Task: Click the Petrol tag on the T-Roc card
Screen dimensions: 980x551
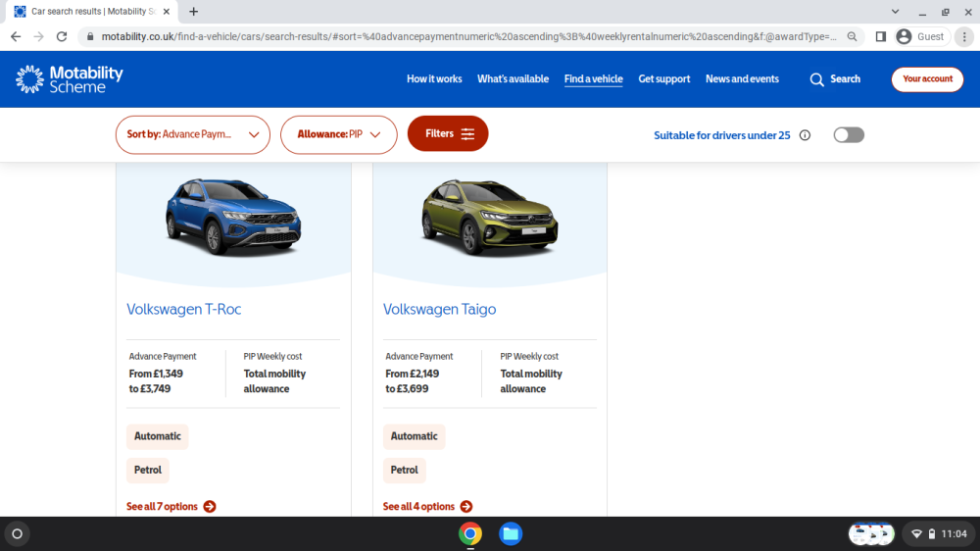Action: coord(148,471)
